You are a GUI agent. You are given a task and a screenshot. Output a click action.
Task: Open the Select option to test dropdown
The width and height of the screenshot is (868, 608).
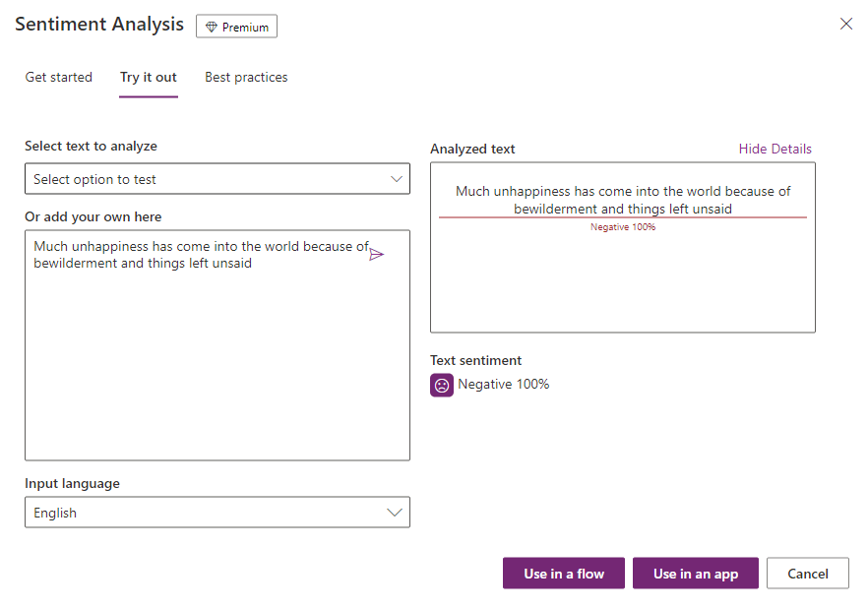point(217,179)
